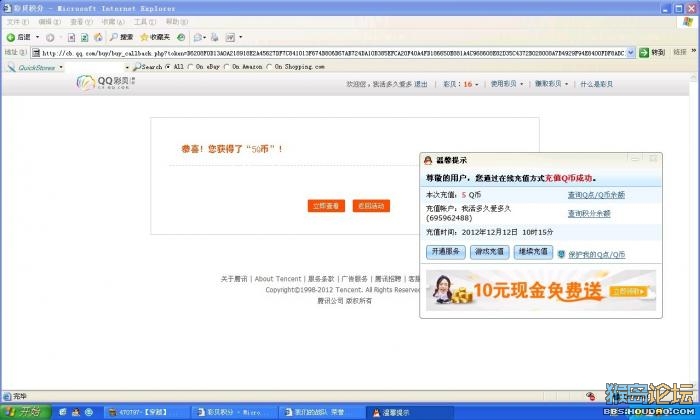The width and height of the screenshot is (700, 420).
Task: Open the 编辑 menu
Action: point(49,21)
